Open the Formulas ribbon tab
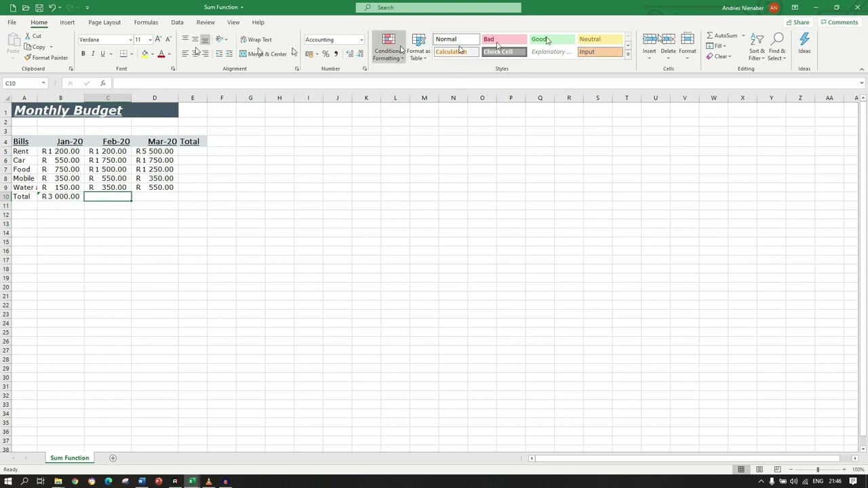The width and height of the screenshot is (868, 488). 146,22
